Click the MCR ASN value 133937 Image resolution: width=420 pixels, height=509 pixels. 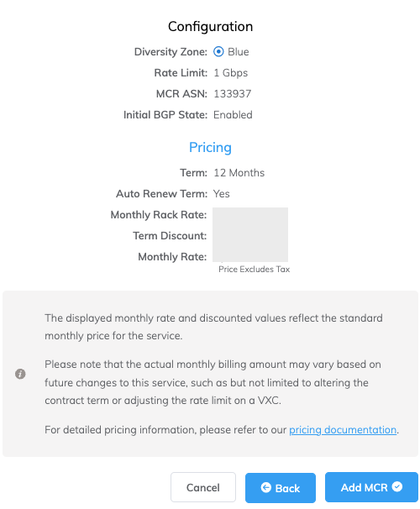click(233, 94)
